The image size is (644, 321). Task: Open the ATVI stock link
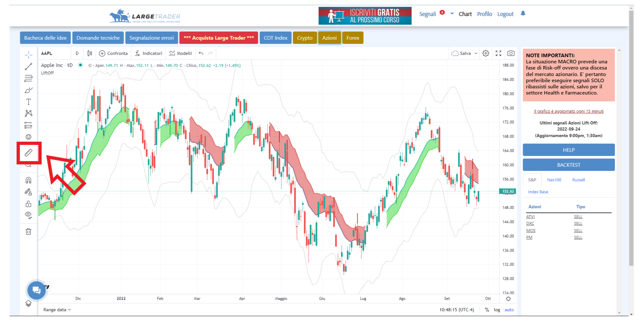(x=530, y=216)
